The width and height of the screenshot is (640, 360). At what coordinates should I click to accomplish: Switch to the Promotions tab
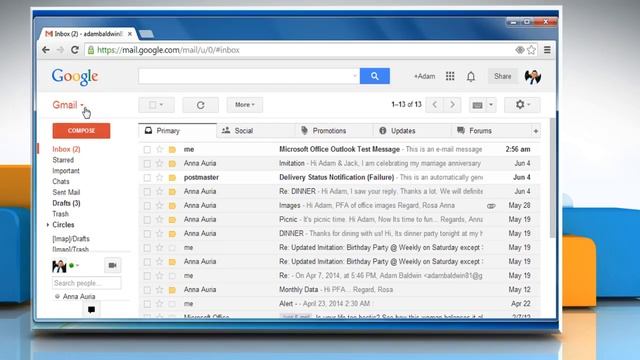(x=334, y=131)
